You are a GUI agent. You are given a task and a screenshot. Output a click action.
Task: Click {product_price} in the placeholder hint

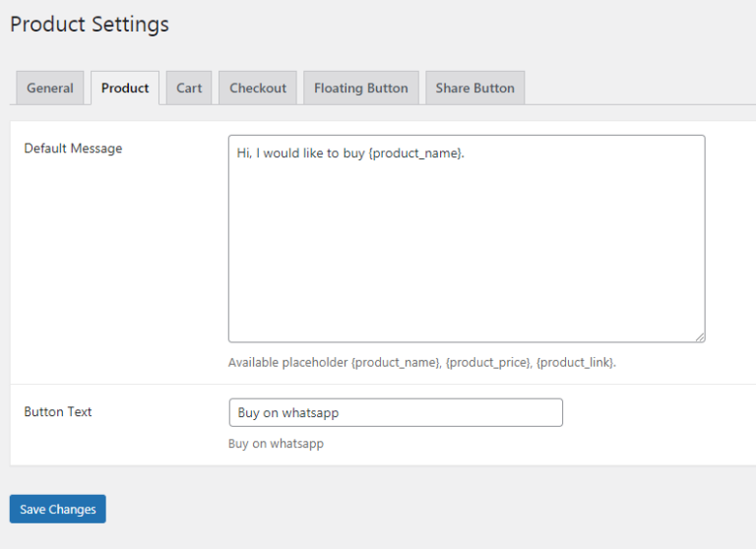click(488, 362)
